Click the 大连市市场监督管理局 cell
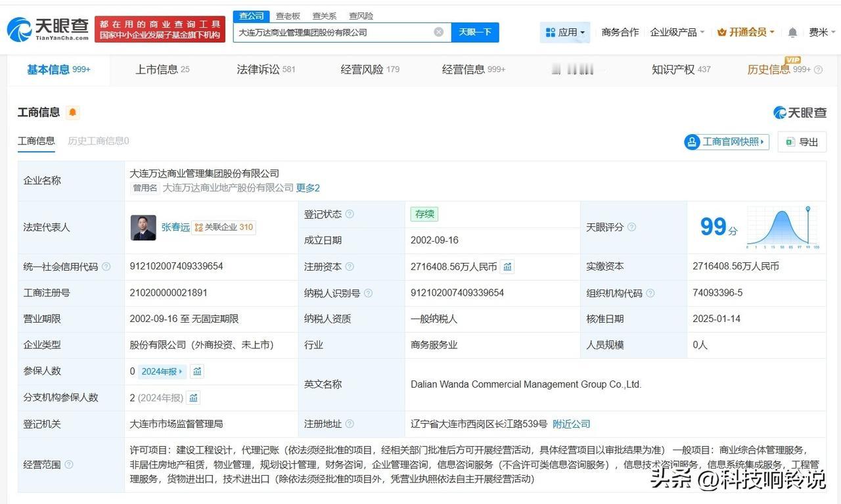This screenshot has height=504, width=841. pos(177,424)
